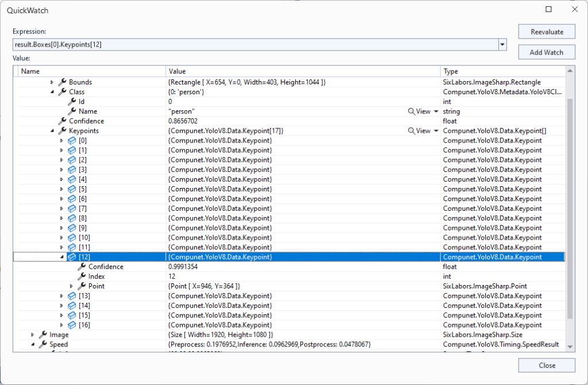Click the vertical scrollbar down arrow

(570, 346)
